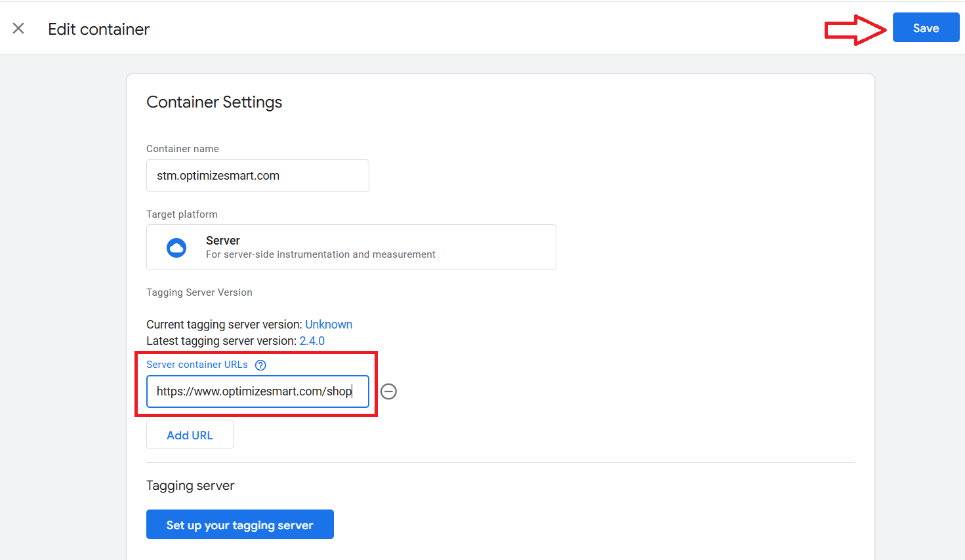Click the red arrow pointing to Save

coord(855,30)
